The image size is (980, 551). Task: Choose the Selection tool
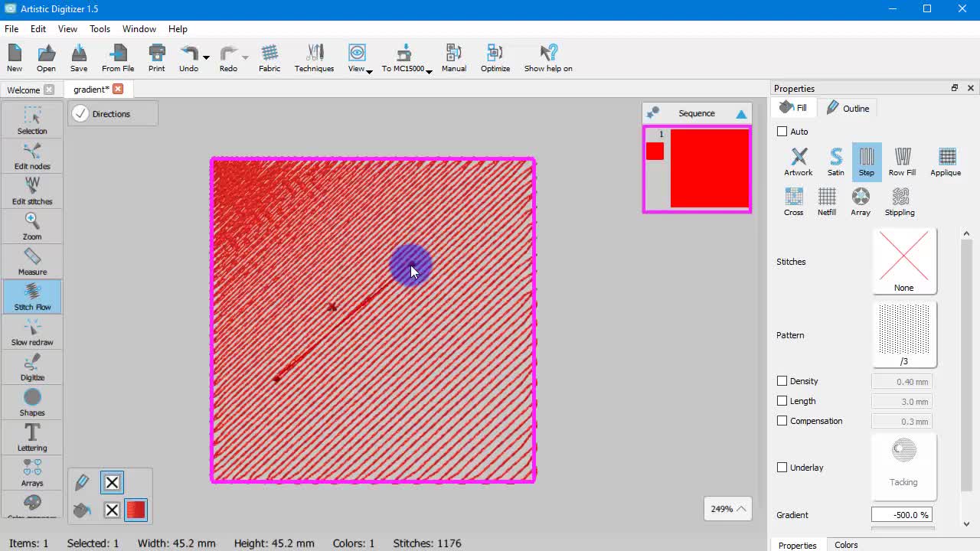pyautogui.click(x=32, y=121)
